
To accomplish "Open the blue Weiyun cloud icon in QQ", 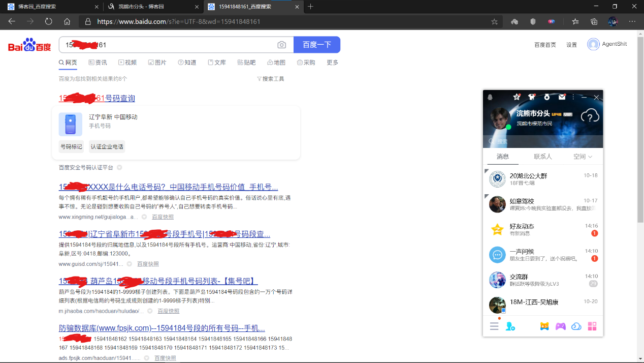I will (x=576, y=326).
